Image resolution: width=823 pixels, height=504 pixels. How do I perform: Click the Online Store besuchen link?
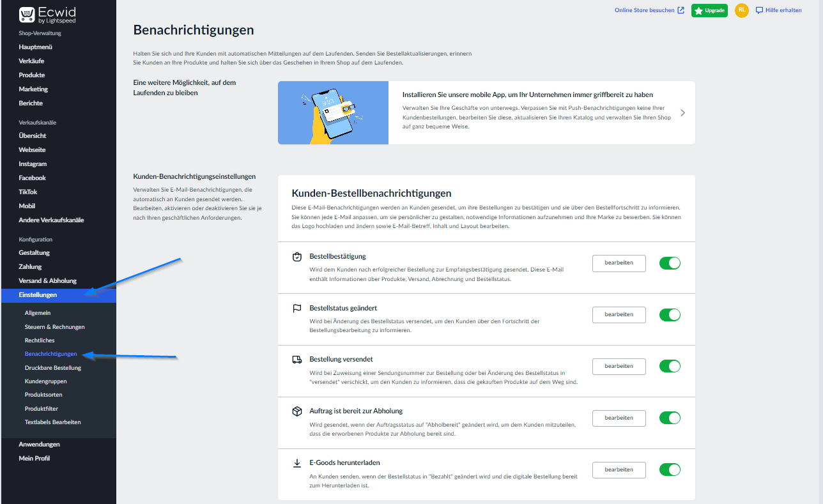645,10
